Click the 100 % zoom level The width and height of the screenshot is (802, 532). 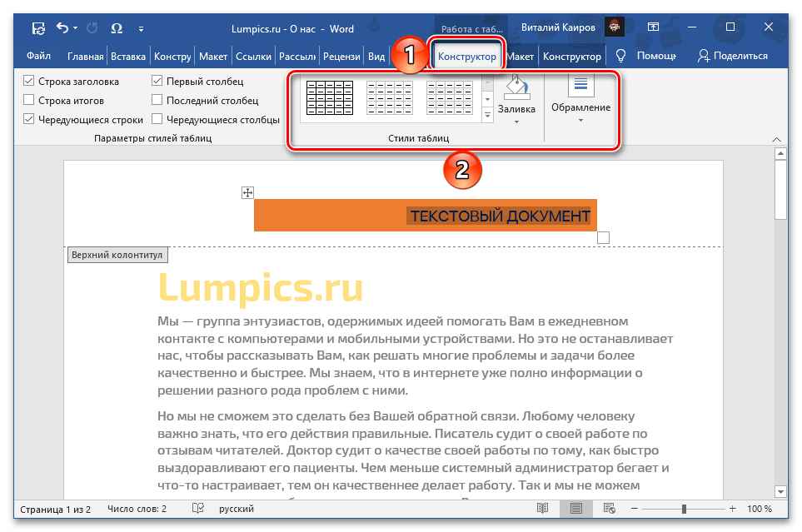[760, 509]
